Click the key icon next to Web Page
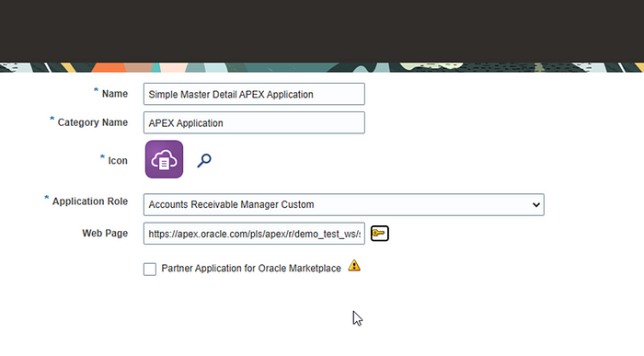Image resolution: width=644 pixels, height=356 pixels. (379, 234)
